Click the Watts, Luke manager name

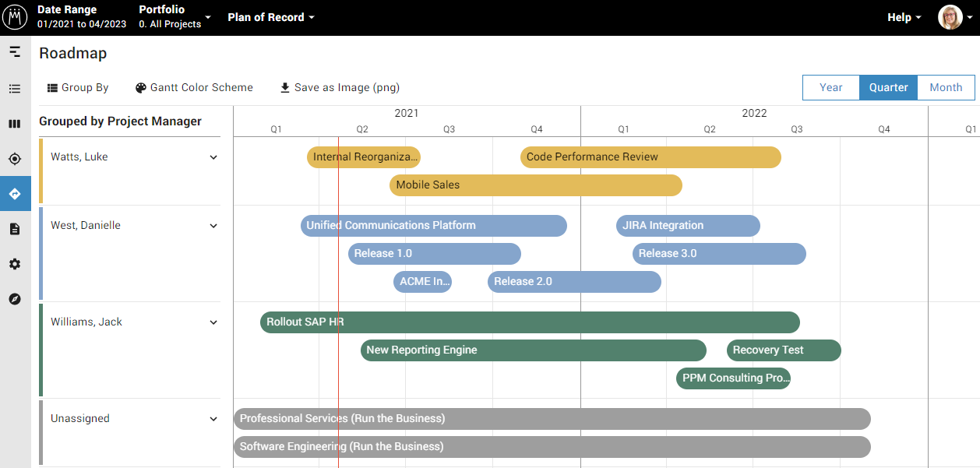[79, 157]
